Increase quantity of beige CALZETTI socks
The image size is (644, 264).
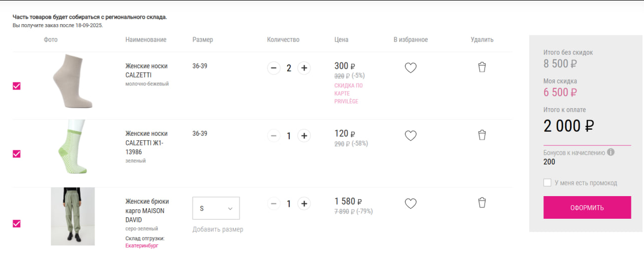pyautogui.click(x=304, y=68)
